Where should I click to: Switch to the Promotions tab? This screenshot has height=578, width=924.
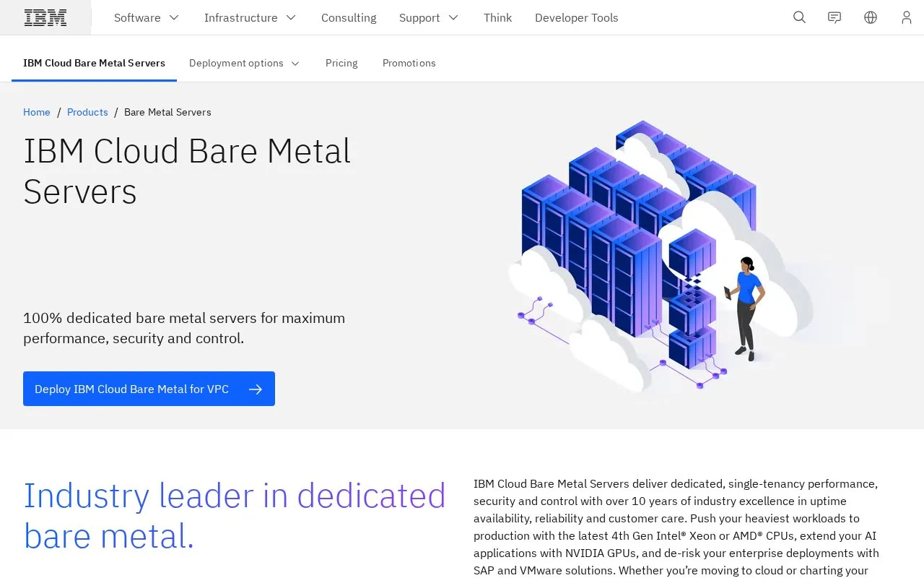(x=409, y=63)
